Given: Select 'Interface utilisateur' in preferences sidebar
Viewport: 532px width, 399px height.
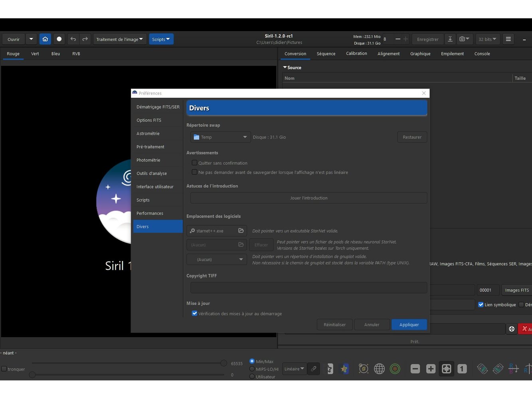Looking at the screenshot, I should (x=158, y=186).
